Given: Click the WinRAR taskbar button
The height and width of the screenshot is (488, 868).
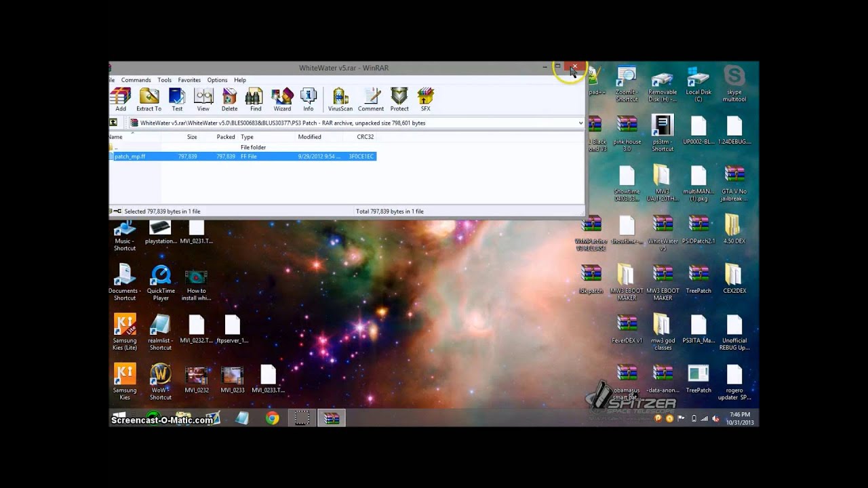Looking at the screenshot, I should pos(331,418).
